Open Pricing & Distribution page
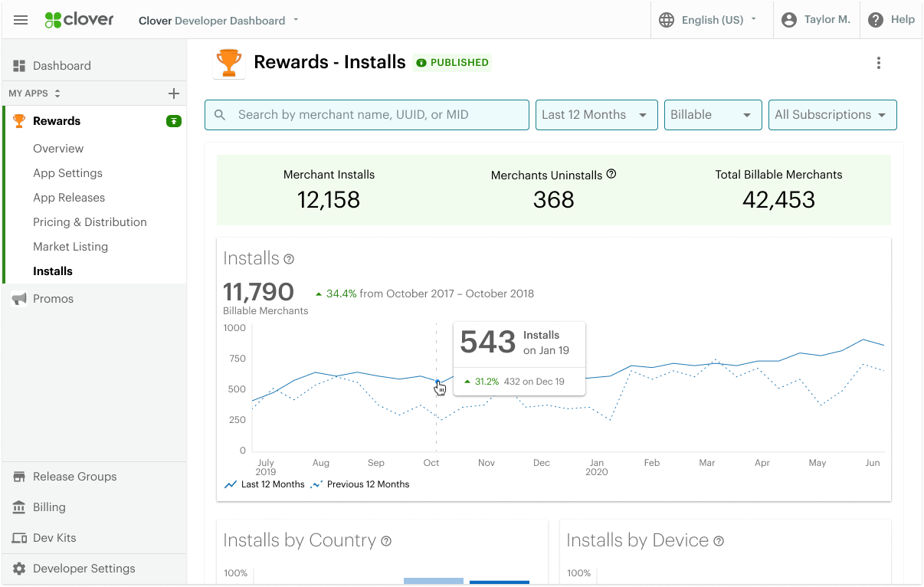Viewport: 924px width, 587px height. (x=90, y=222)
